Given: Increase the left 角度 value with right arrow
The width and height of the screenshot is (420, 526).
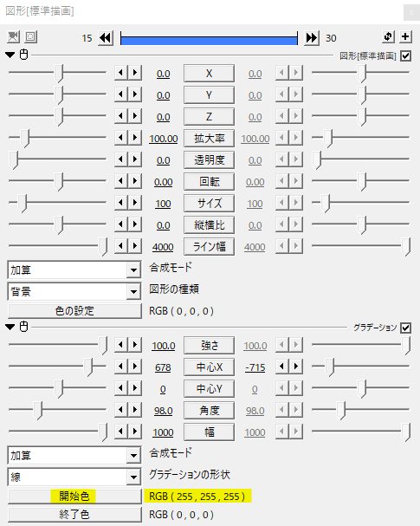Looking at the screenshot, I should coord(135,410).
